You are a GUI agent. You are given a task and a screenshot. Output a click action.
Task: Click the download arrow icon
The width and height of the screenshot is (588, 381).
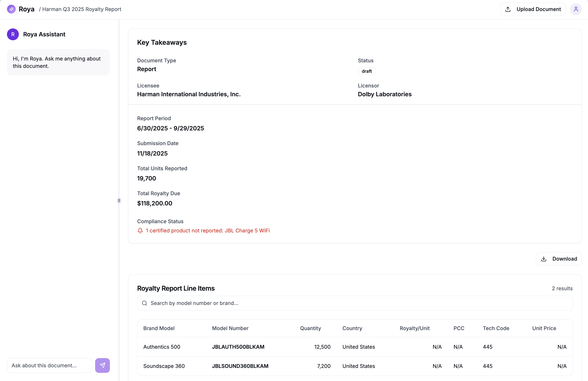click(544, 259)
